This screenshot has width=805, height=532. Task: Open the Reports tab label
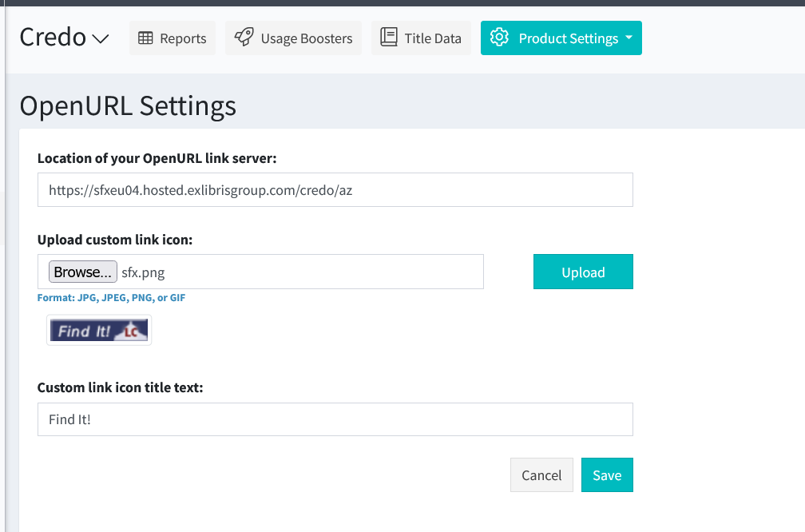pyautogui.click(x=183, y=38)
